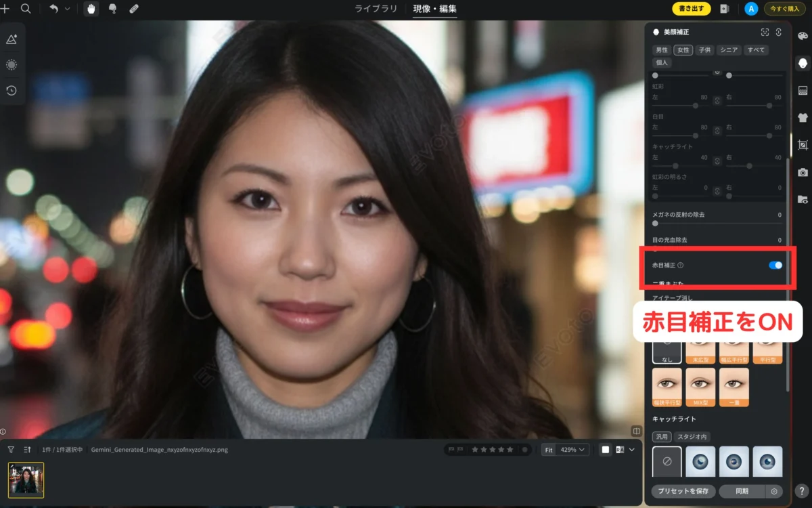Click the fifth rating star in bottom bar
Image resolution: width=812 pixels, height=508 pixels.
click(509, 449)
